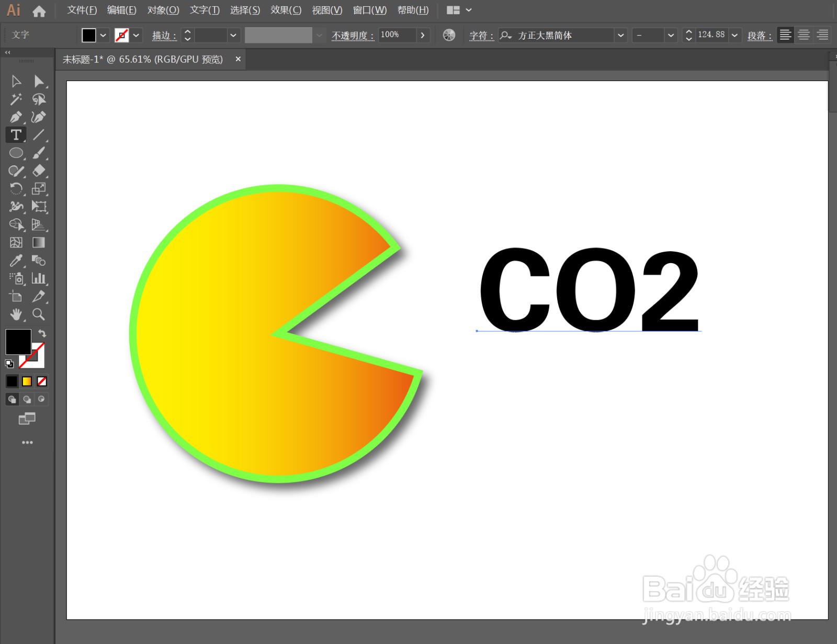Select the Hand tool
This screenshot has width=837, height=644.
click(16, 314)
